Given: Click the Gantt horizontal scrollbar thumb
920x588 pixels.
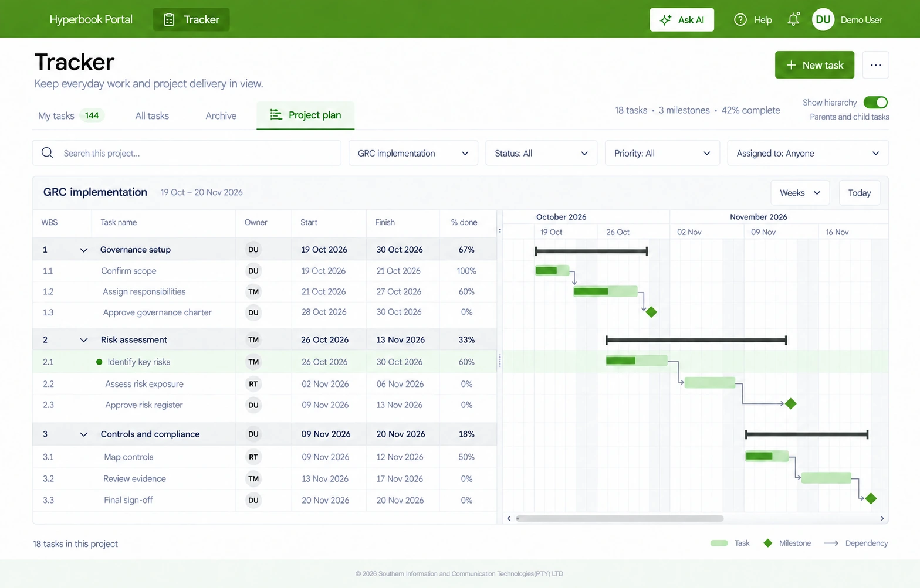Looking at the screenshot, I should click(620, 518).
